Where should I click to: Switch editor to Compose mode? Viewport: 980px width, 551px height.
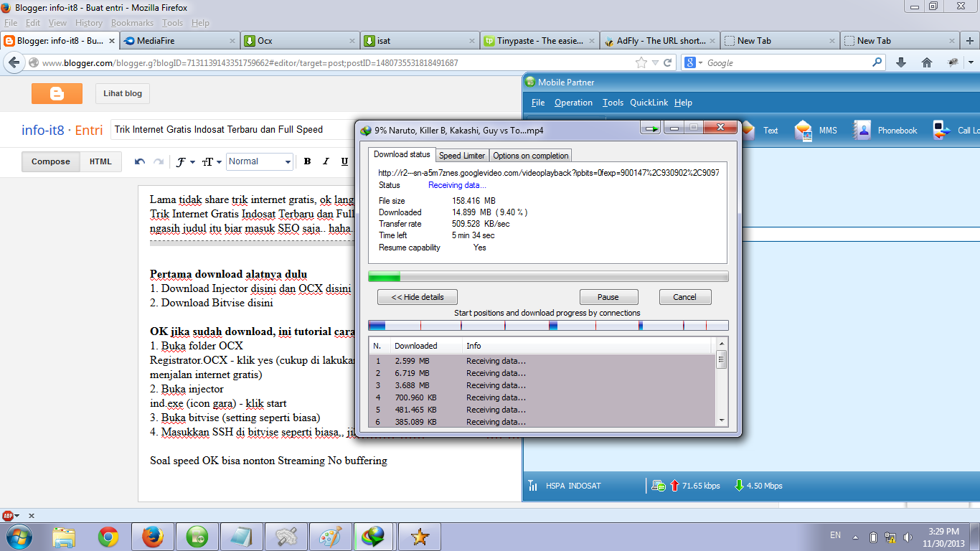[51, 162]
